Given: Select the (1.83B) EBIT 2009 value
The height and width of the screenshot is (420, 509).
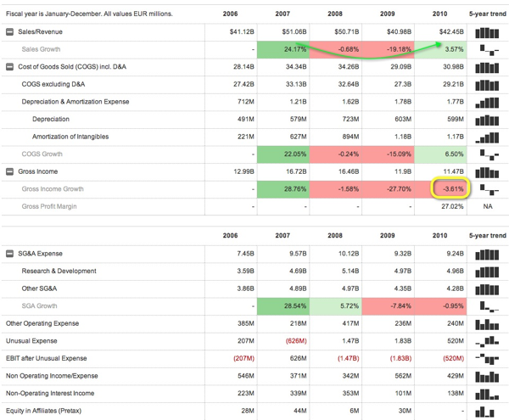Looking at the screenshot, I should (x=400, y=358).
